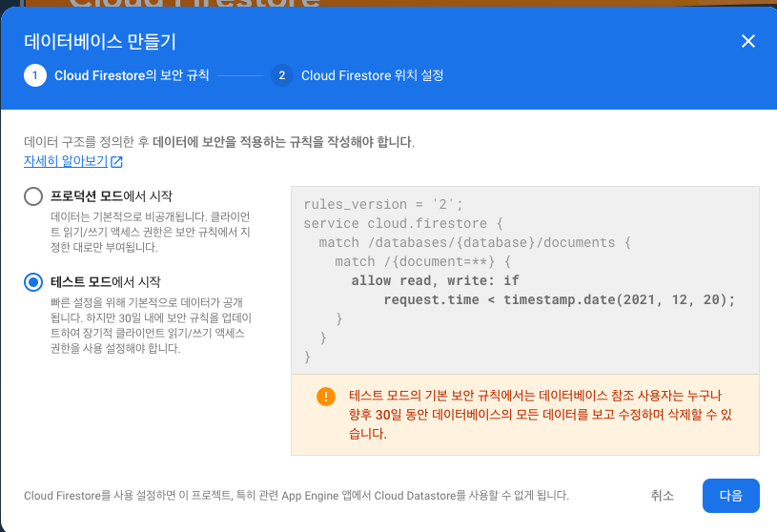
Task: Click the request.time < timestamp.date line
Action: click(x=559, y=299)
